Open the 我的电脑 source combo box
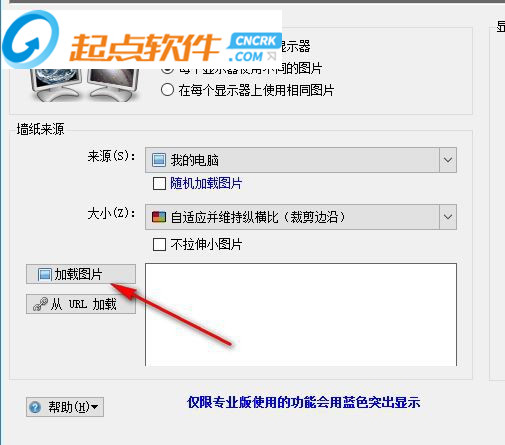Image resolution: width=505 pixels, height=445 pixels. tap(301, 160)
